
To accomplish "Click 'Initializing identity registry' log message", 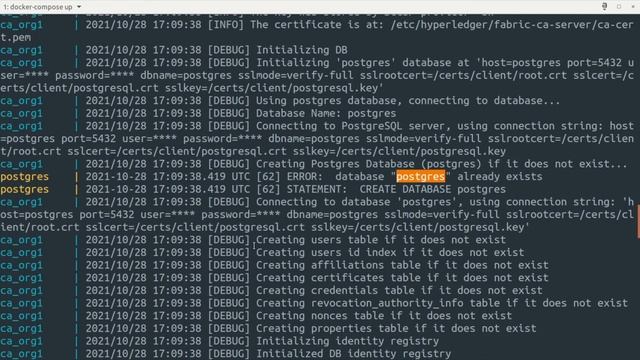I will point(347,341).
